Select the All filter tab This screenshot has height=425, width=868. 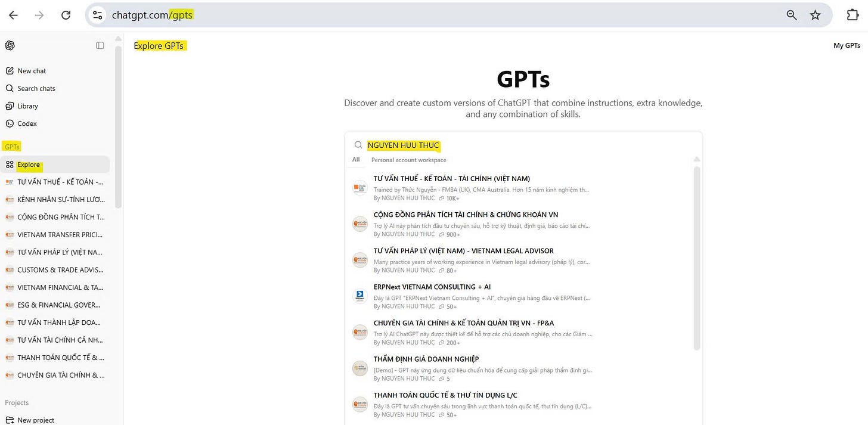click(356, 160)
